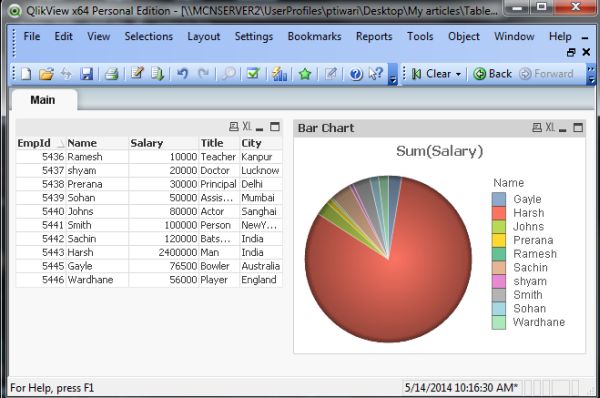This screenshot has width=600, height=398.
Task: Restore the inner document window
Action: (x=571, y=52)
